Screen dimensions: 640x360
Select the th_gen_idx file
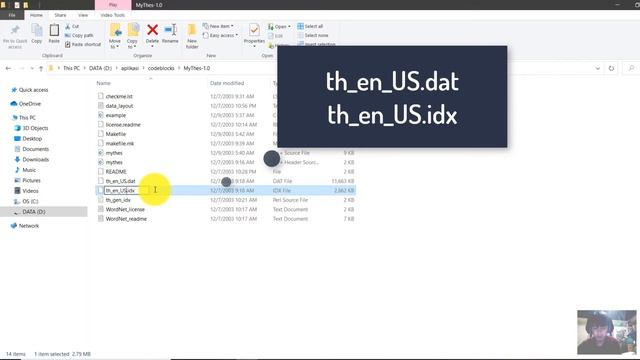118,200
